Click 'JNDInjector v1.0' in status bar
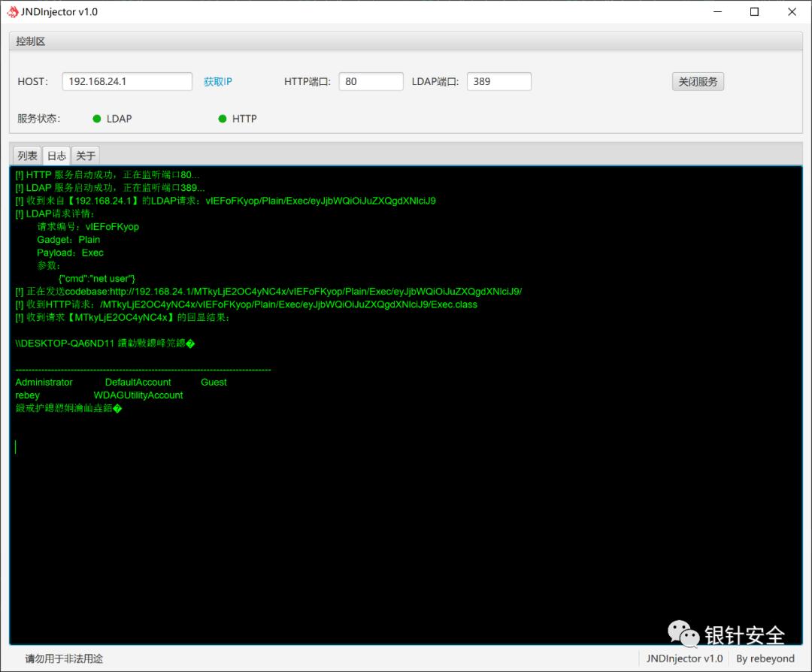The image size is (812, 672). click(x=684, y=658)
